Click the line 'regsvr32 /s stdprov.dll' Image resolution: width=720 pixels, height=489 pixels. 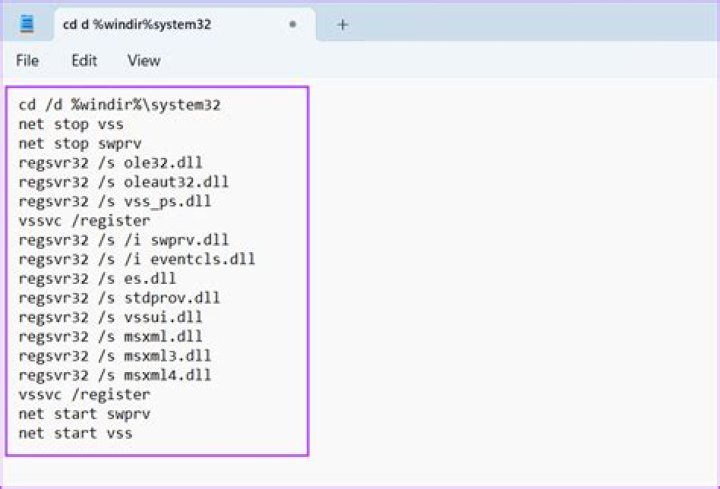119,298
